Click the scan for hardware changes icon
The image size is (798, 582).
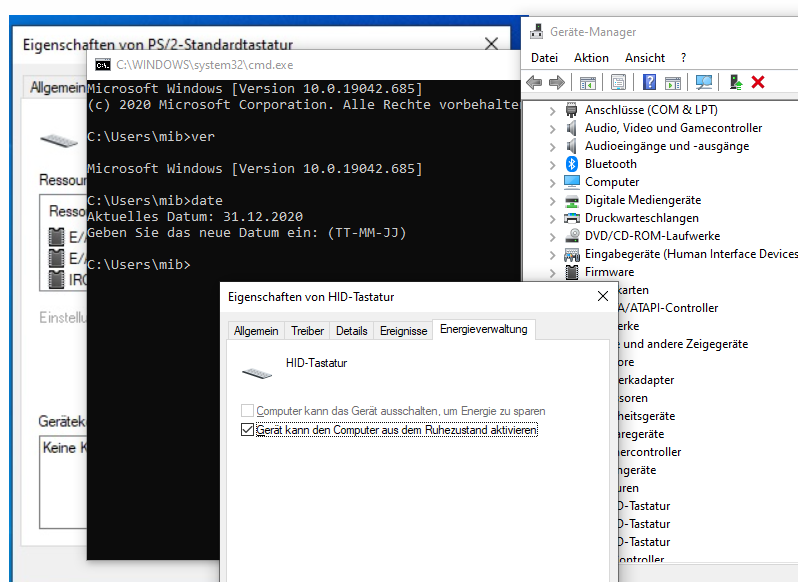[704, 82]
